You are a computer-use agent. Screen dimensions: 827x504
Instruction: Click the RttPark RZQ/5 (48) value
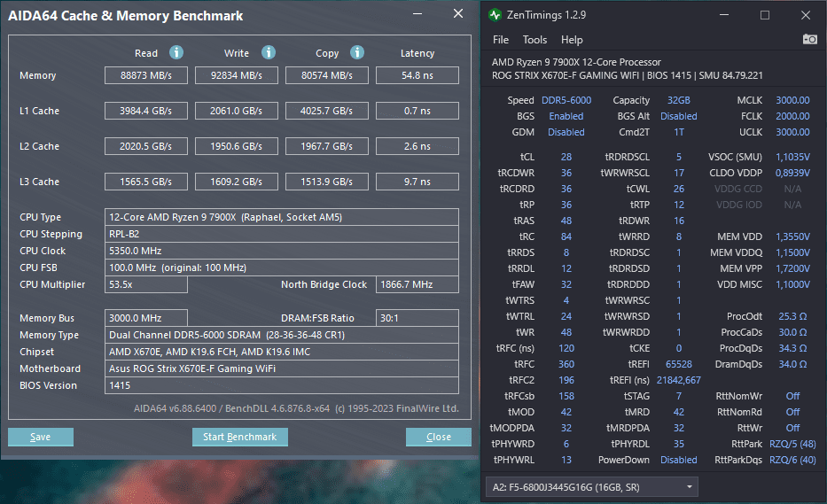coord(792,444)
